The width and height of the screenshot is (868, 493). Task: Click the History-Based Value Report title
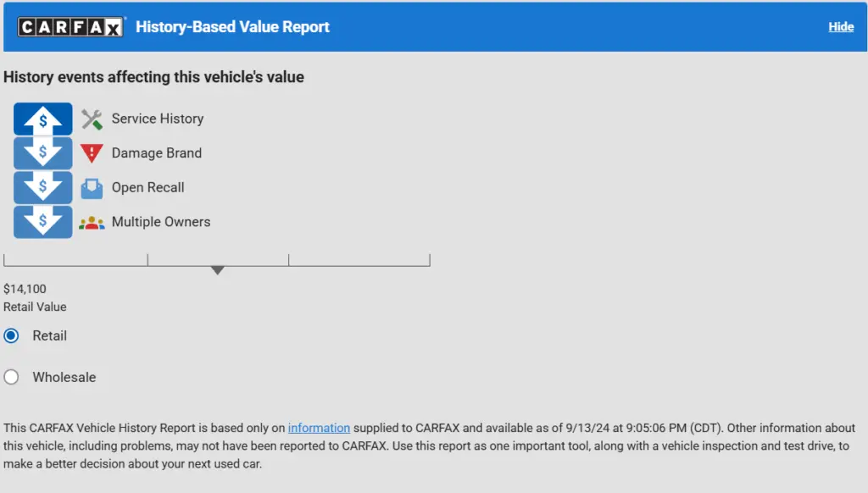pyautogui.click(x=232, y=26)
